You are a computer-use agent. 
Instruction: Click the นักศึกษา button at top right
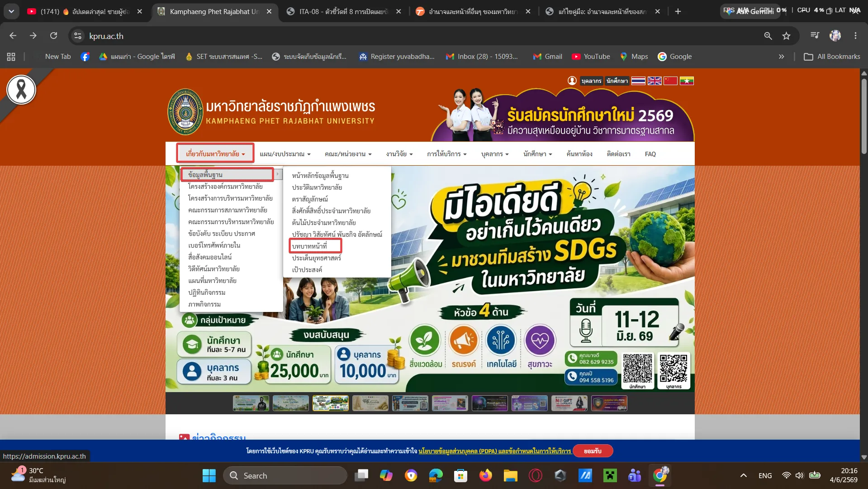617,81
